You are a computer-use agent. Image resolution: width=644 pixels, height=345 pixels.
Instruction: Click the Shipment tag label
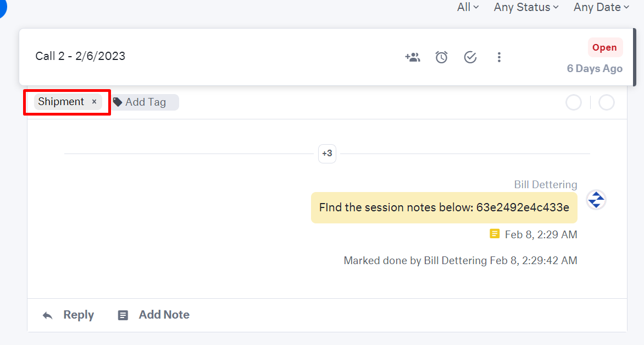click(61, 102)
